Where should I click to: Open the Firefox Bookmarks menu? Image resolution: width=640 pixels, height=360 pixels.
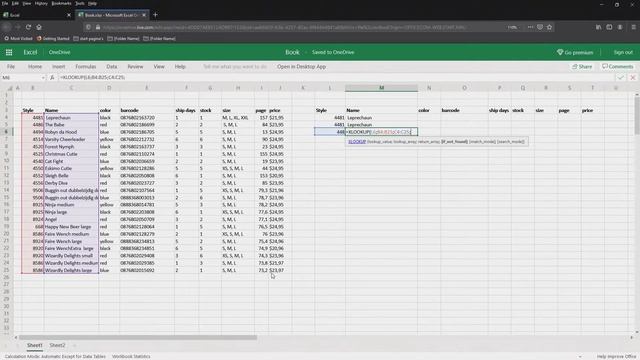click(x=62, y=3)
